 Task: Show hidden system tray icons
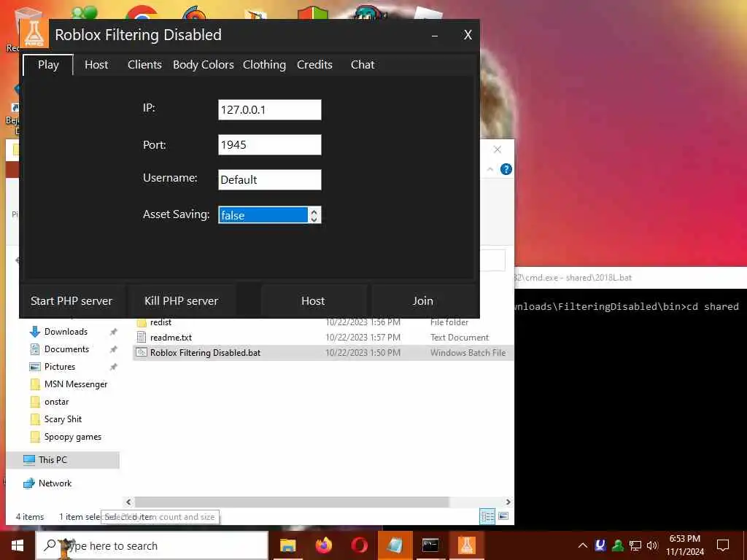point(583,545)
